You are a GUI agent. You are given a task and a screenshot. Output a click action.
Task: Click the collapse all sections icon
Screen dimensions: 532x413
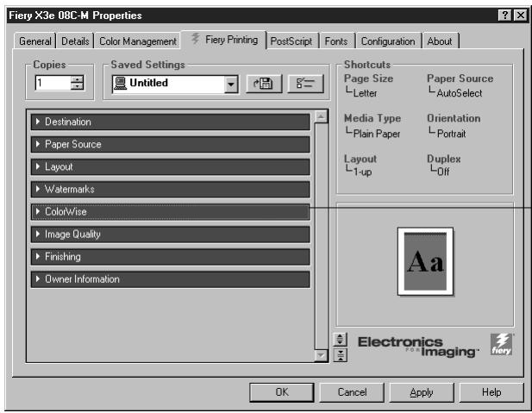tap(340, 354)
